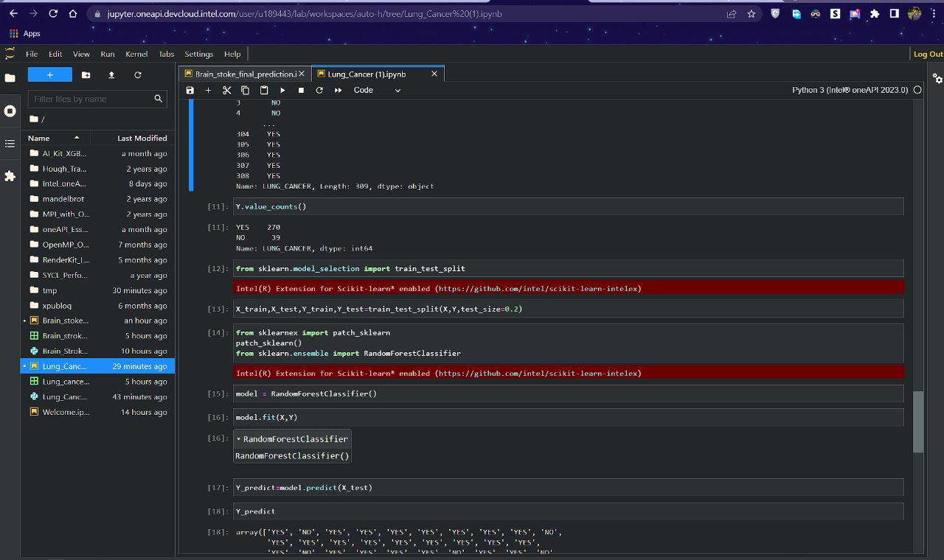Refresh the file browser listing
The width and height of the screenshot is (944, 560).
pos(138,74)
